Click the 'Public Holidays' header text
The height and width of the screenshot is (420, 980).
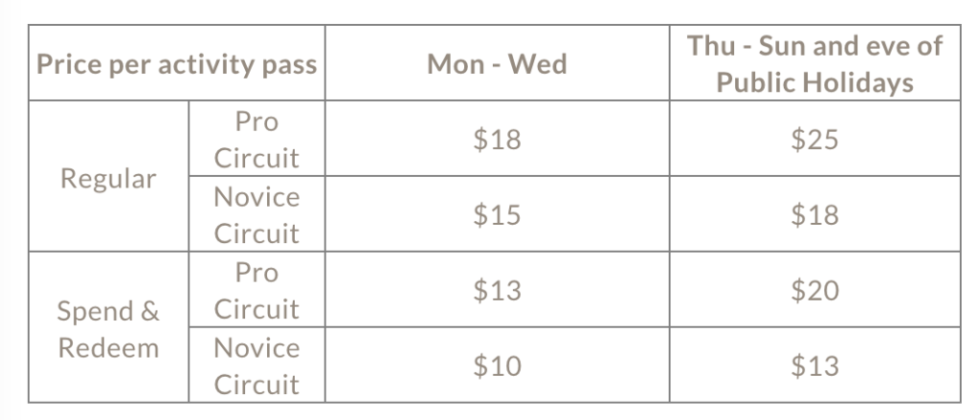[814, 82]
